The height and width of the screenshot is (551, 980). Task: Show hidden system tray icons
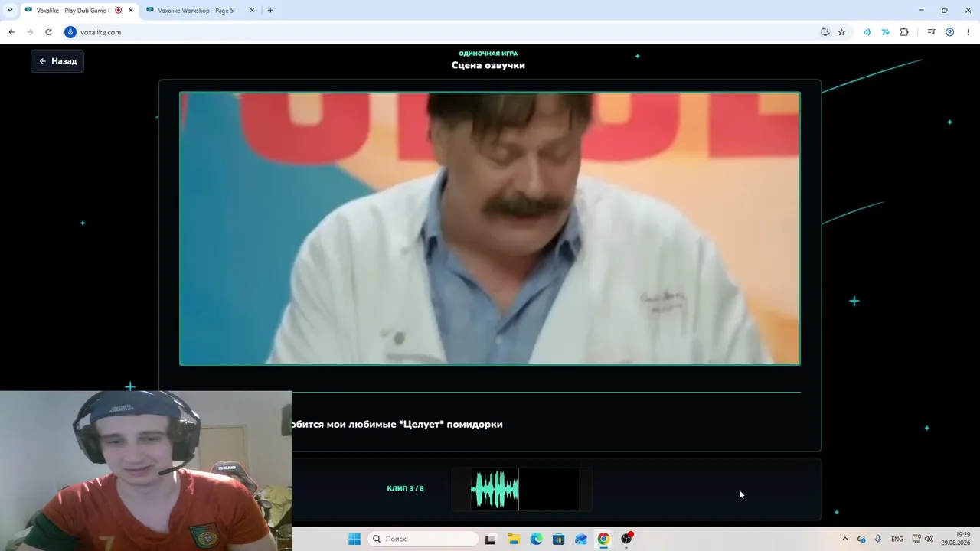click(845, 539)
